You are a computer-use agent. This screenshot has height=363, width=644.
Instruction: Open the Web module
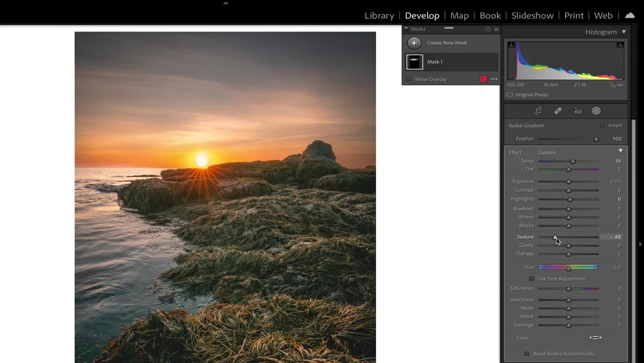click(x=603, y=16)
